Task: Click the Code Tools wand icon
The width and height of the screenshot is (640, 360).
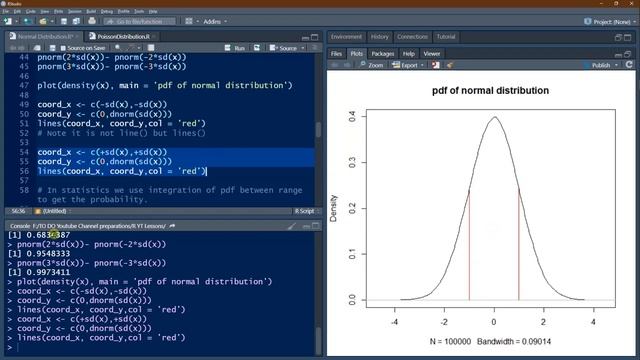Action: pos(132,48)
